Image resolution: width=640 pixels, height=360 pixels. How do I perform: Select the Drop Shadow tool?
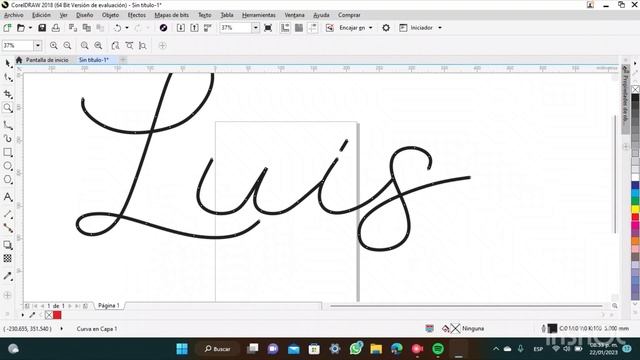tap(7, 245)
